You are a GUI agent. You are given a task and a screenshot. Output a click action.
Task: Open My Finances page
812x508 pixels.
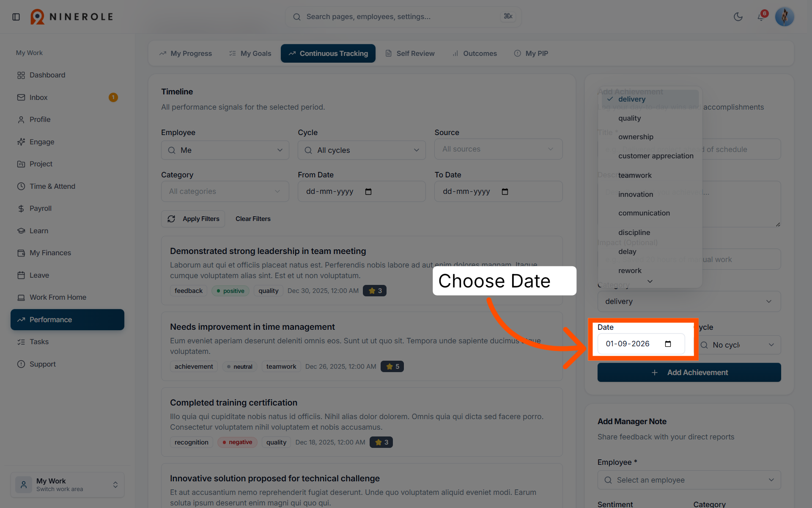point(68,253)
